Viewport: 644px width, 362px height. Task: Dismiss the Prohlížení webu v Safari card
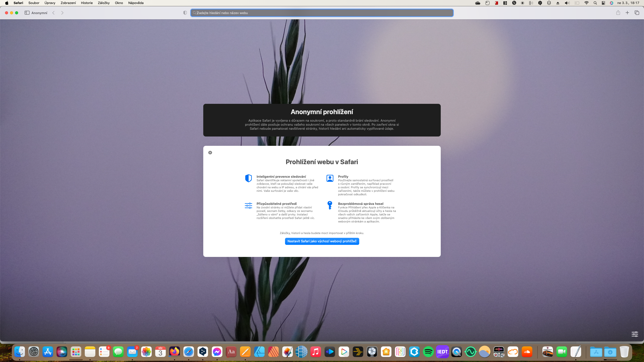click(x=210, y=153)
